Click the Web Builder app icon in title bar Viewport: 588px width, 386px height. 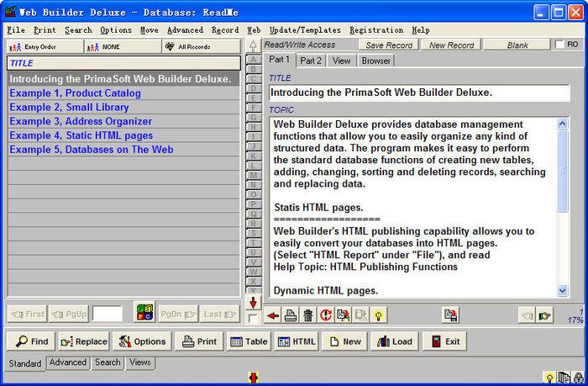click(10, 12)
